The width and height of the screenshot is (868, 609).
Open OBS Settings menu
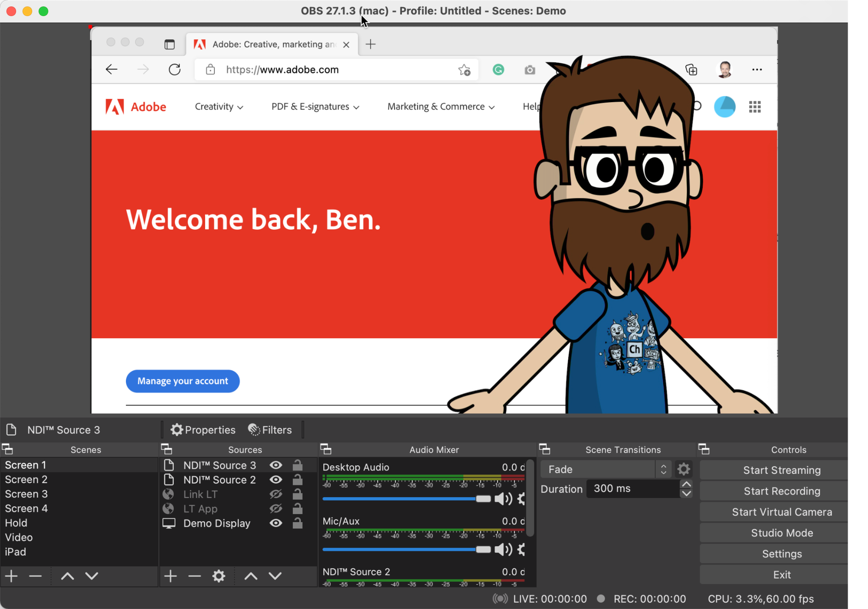click(781, 553)
